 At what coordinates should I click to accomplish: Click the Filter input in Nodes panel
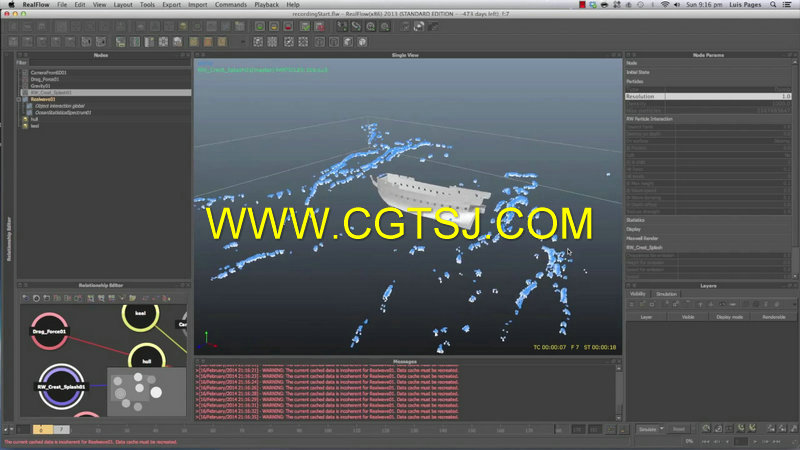pyautogui.click(x=109, y=63)
